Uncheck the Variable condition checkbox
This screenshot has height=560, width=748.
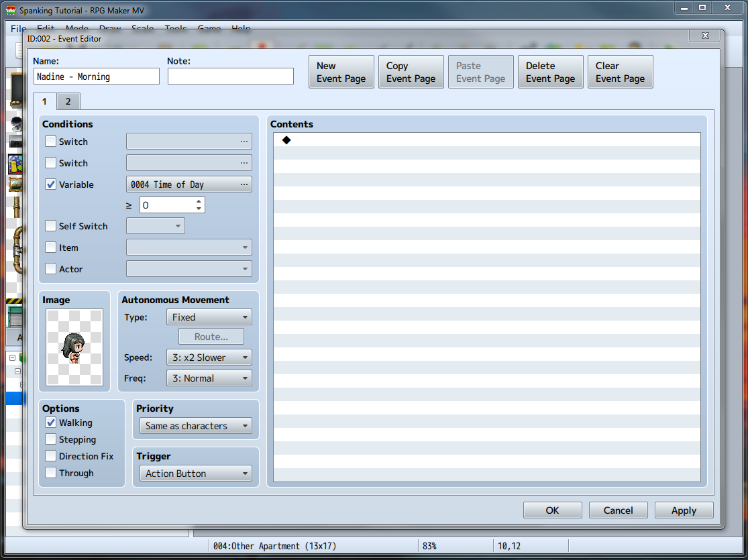50,184
